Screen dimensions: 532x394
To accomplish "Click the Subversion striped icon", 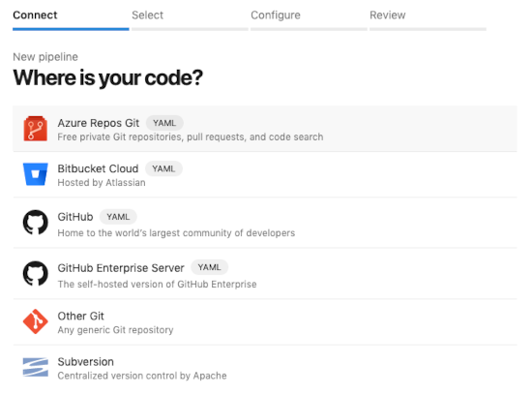I will click(x=35, y=367).
